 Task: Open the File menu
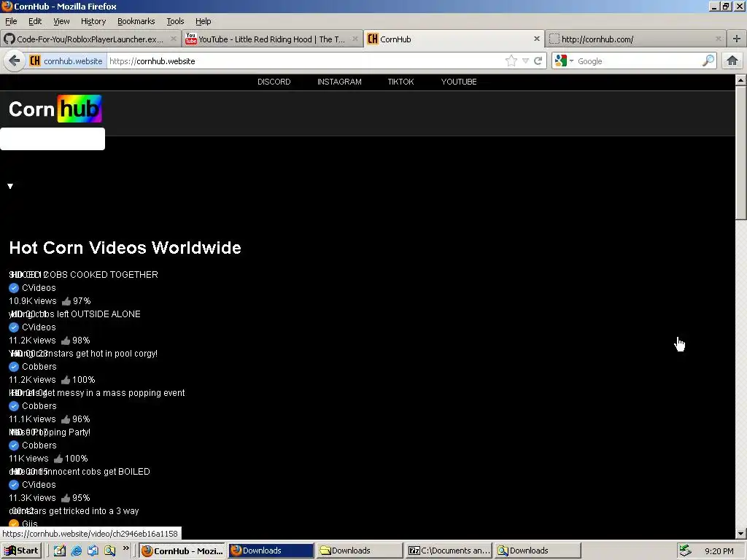[11, 21]
